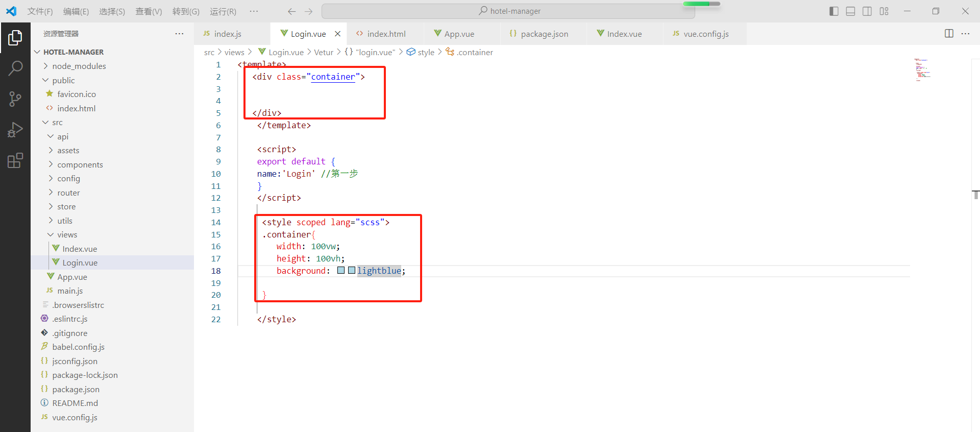This screenshot has width=980, height=432.
Task: Close the Login.vue tab
Action: click(337, 34)
